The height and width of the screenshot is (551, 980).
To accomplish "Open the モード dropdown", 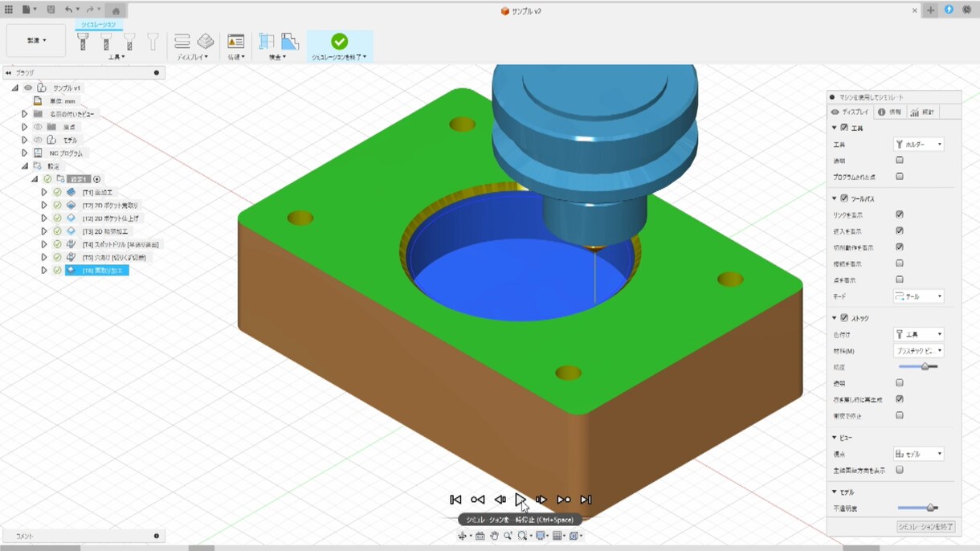I will pyautogui.click(x=919, y=296).
